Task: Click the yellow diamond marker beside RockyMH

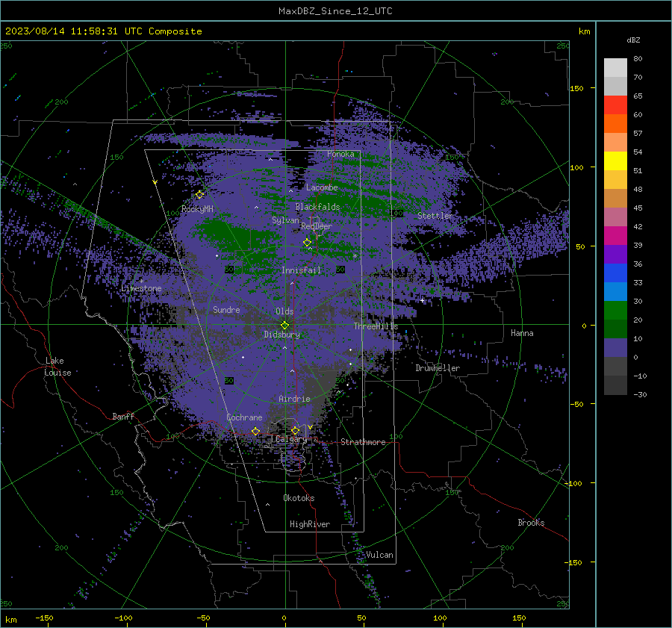Action: [x=199, y=195]
